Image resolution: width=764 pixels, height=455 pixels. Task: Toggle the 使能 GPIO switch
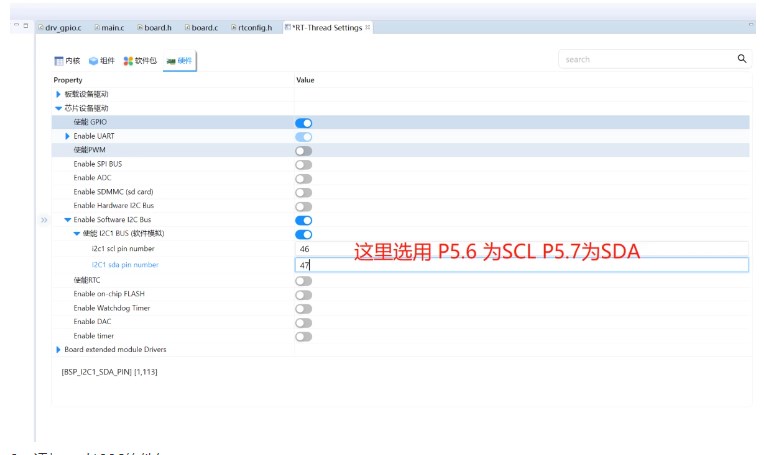(x=304, y=123)
